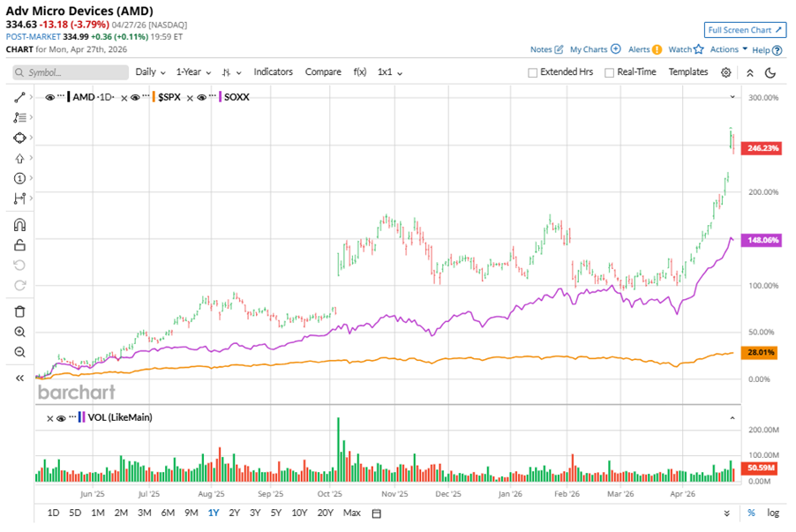Viewport: 796px width, 532px height.
Task: Click the Help question mark icon
Action: pos(777,50)
